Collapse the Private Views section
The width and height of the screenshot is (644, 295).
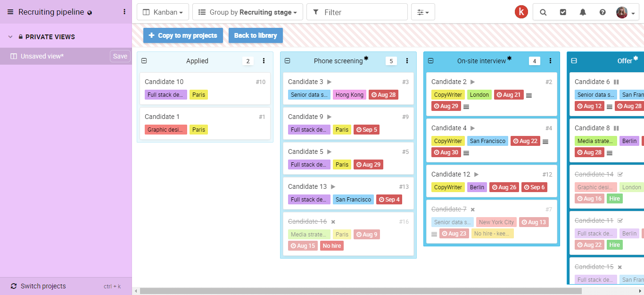(10, 37)
